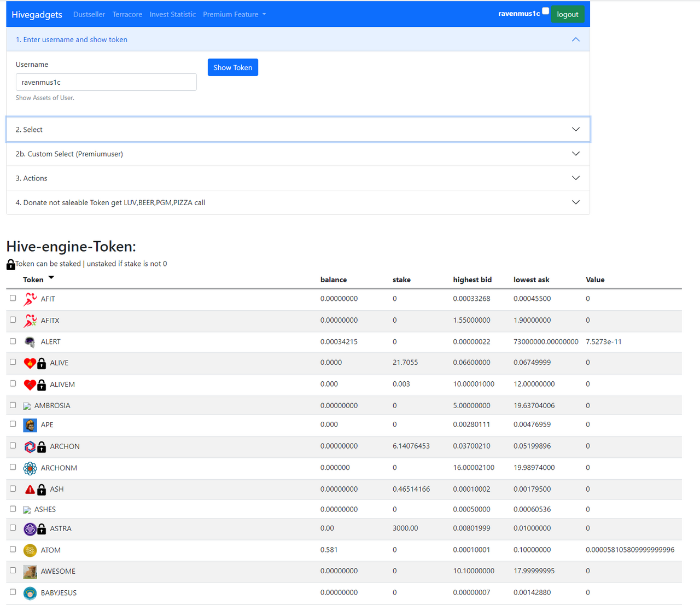This screenshot has height=605, width=700.
Task: Click the ARCHONM atom-shaped icon
Action: [x=30, y=468]
